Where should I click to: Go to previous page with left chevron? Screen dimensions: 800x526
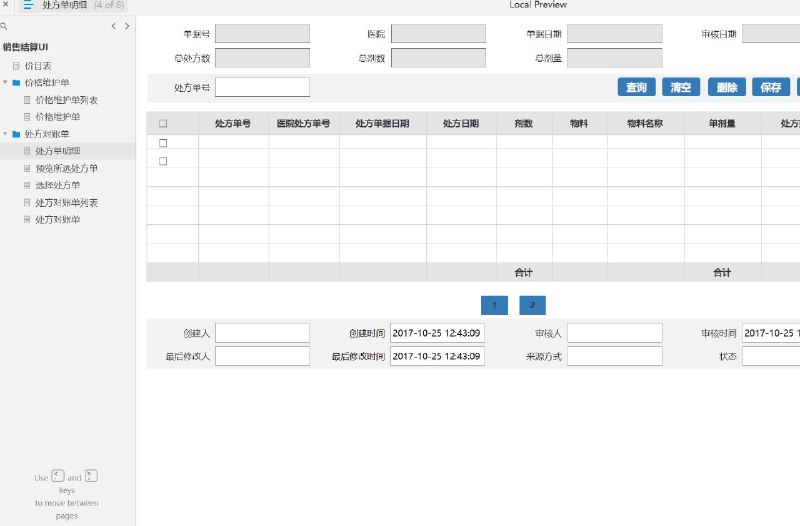[113, 26]
